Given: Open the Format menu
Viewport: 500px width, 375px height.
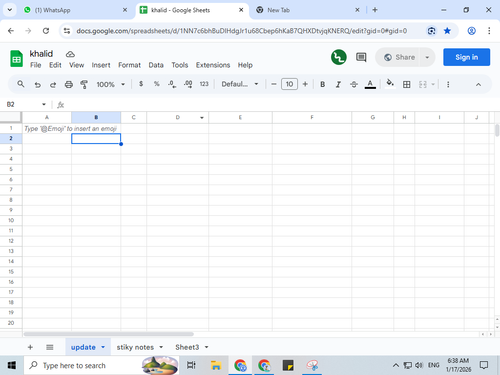Looking at the screenshot, I should (x=129, y=65).
